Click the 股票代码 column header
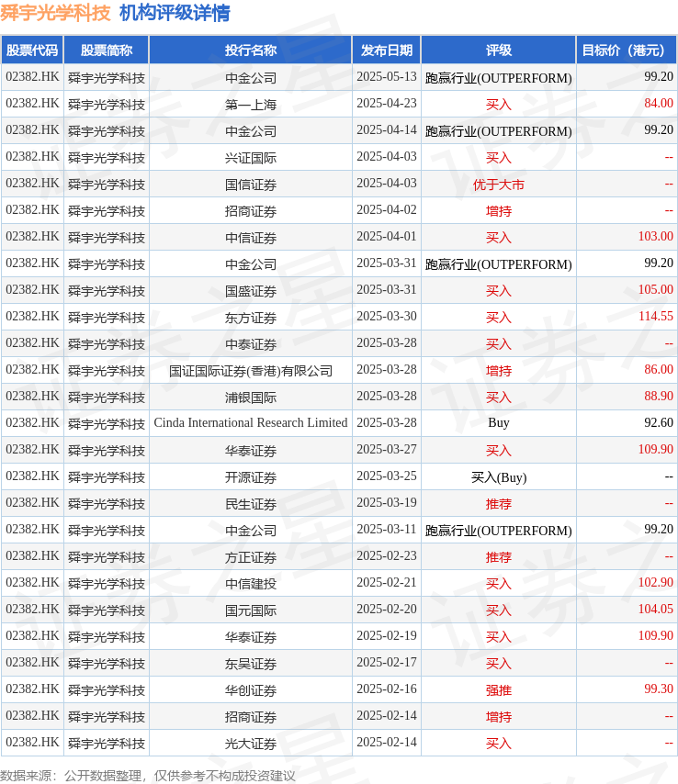 (32, 50)
